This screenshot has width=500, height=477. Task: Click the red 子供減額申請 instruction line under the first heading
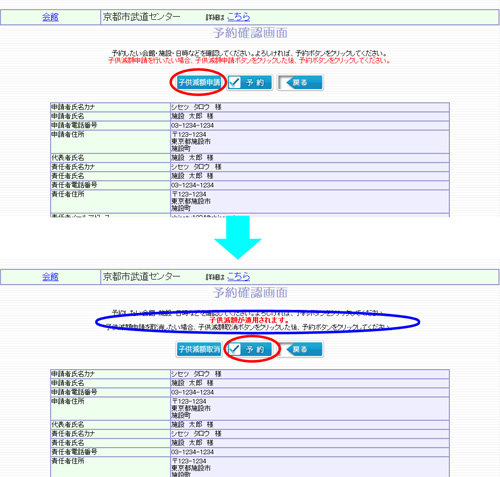pyautogui.click(x=249, y=61)
